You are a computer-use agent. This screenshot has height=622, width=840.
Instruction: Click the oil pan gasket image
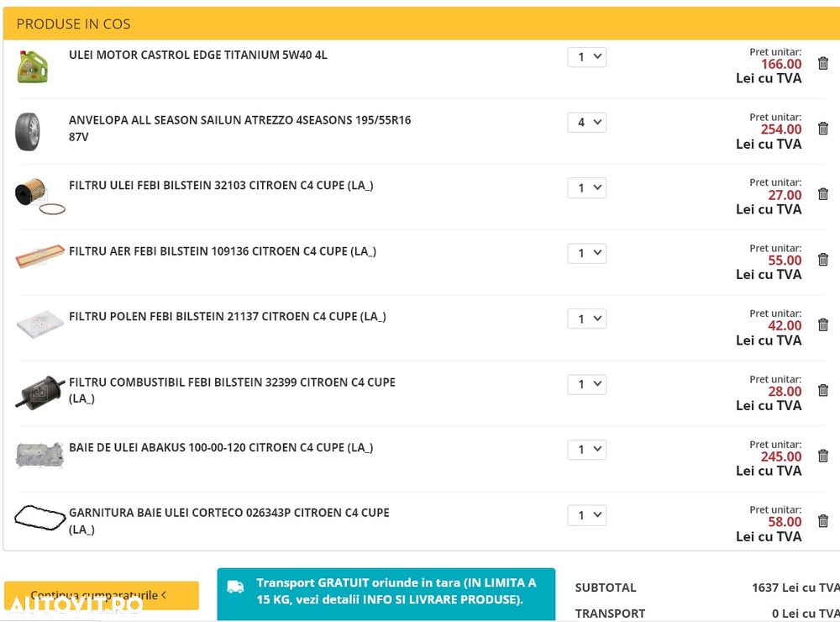[x=39, y=518]
